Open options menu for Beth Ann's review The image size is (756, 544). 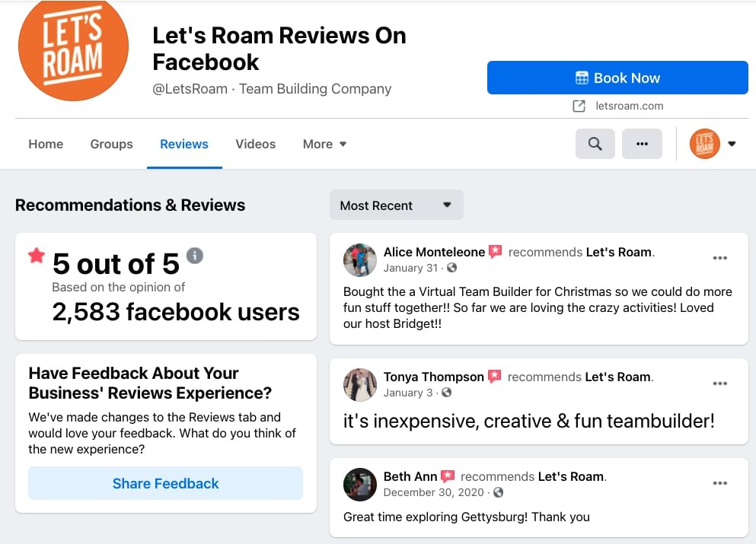(720, 483)
